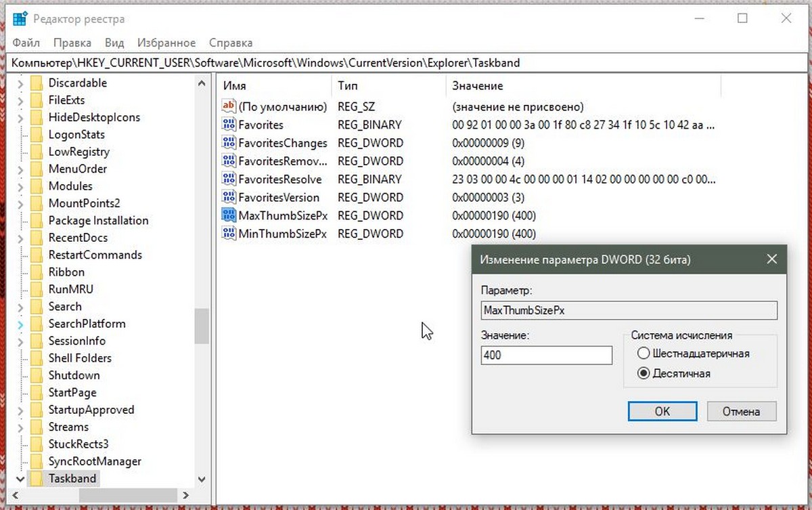
Task: Click the tree scrollbar down arrow
Action: pyautogui.click(x=202, y=479)
